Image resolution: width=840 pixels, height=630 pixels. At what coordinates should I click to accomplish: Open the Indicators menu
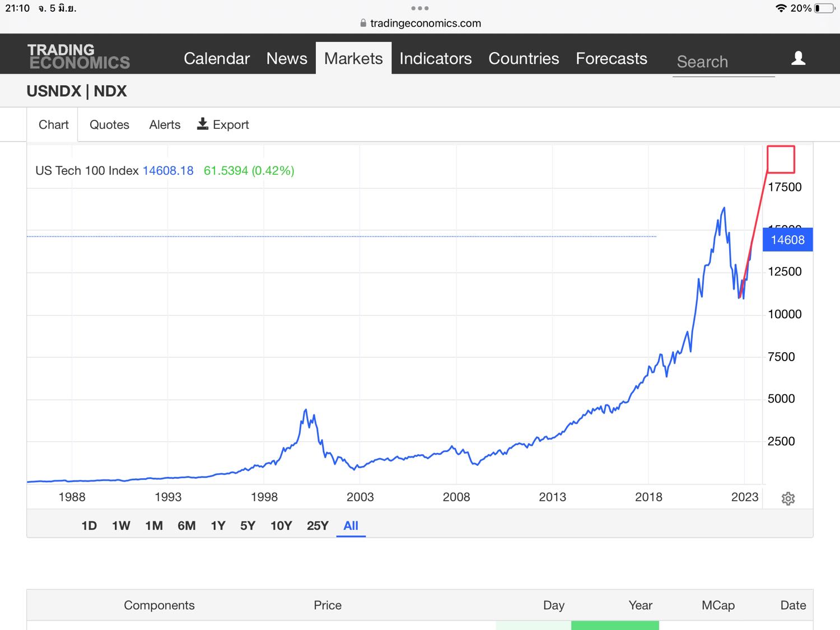(x=436, y=58)
